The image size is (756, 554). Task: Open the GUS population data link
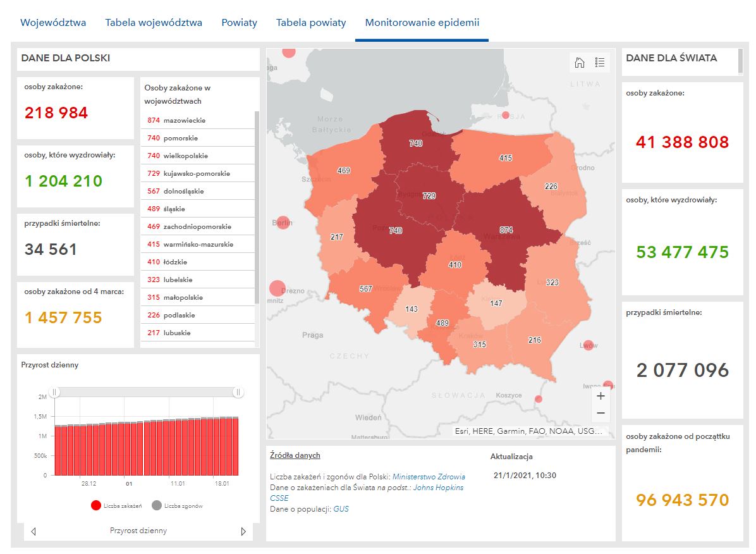341,509
